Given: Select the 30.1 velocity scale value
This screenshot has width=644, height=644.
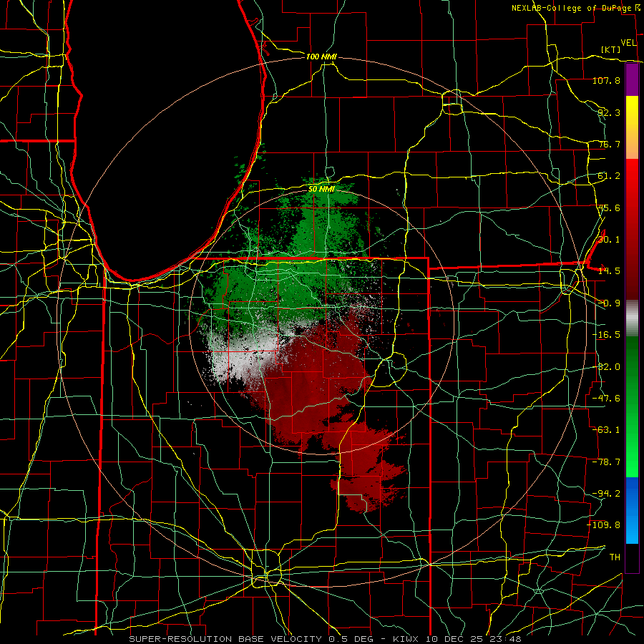Looking at the screenshot, I should coord(609,240).
